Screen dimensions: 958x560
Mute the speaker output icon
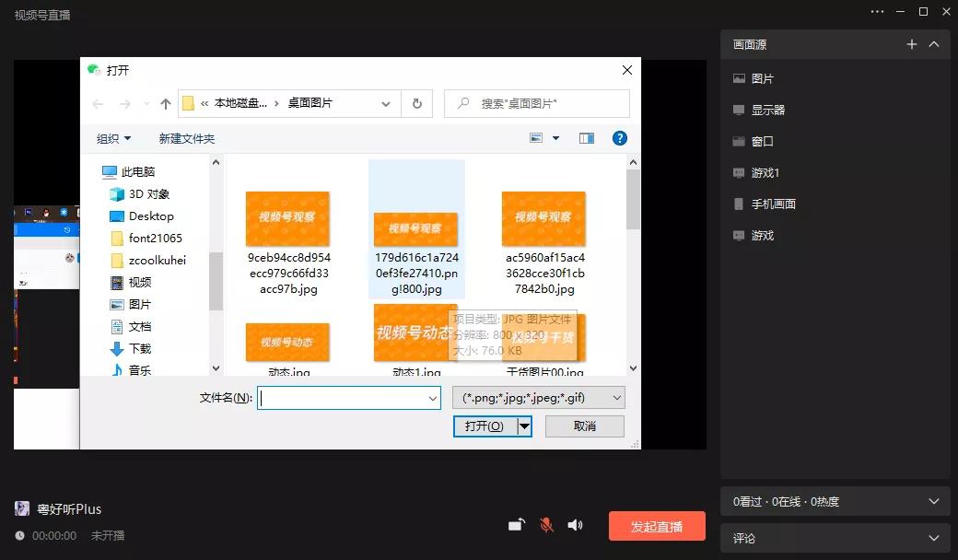575,524
